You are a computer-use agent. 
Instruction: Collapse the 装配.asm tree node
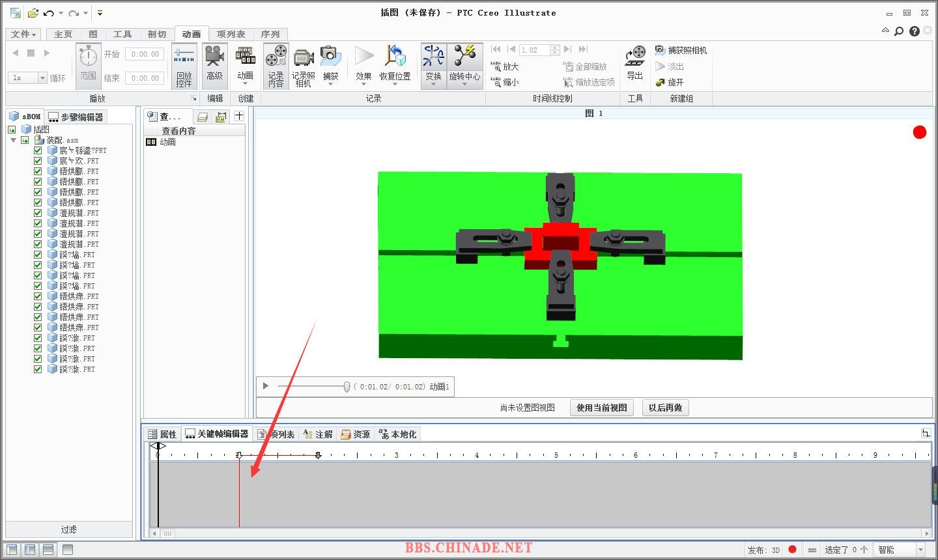tap(13, 140)
